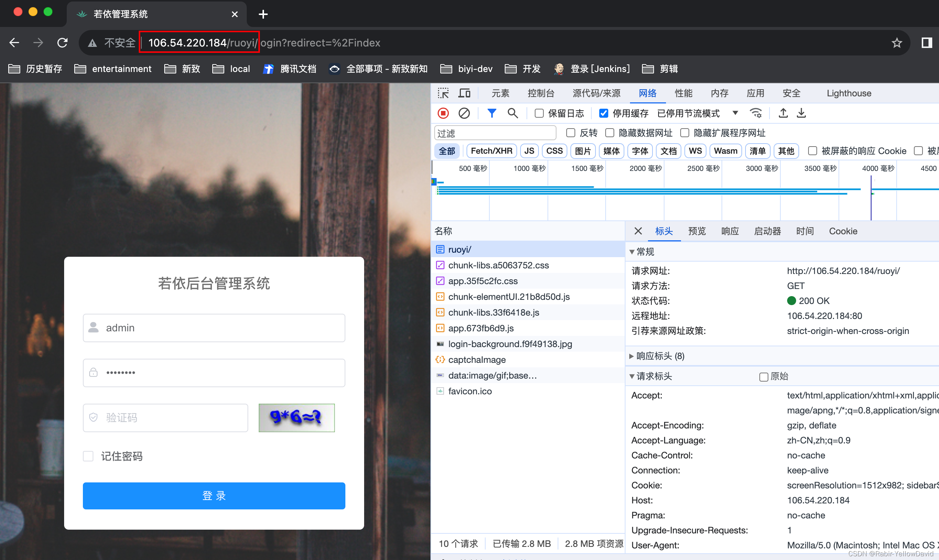Switch to the 控制台 tab
The width and height of the screenshot is (939, 560).
(541, 93)
